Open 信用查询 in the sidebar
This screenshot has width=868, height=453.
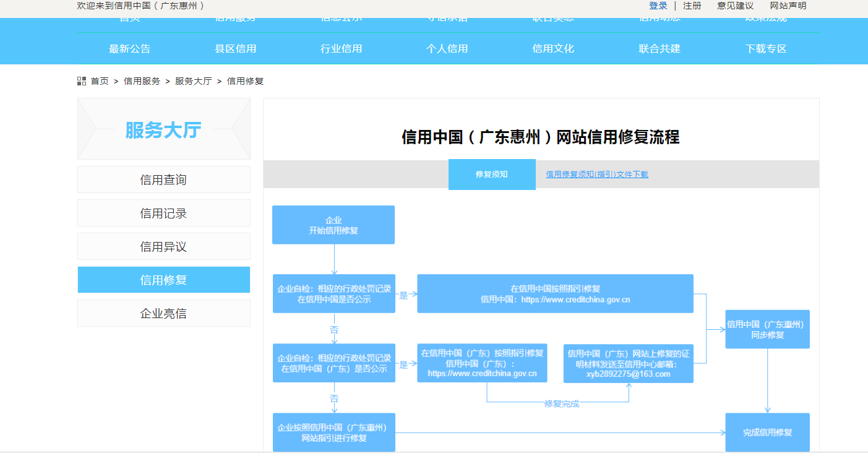pyautogui.click(x=164, y=179)
